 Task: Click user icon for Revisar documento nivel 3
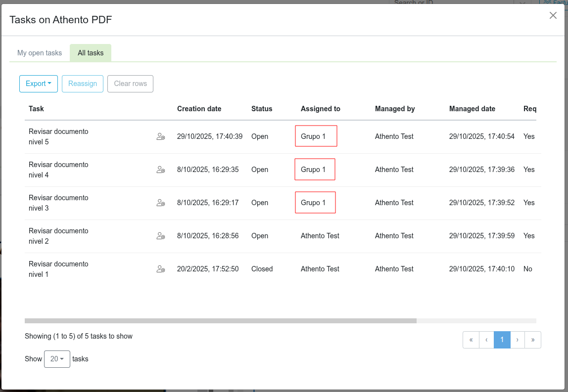(160, 203)
